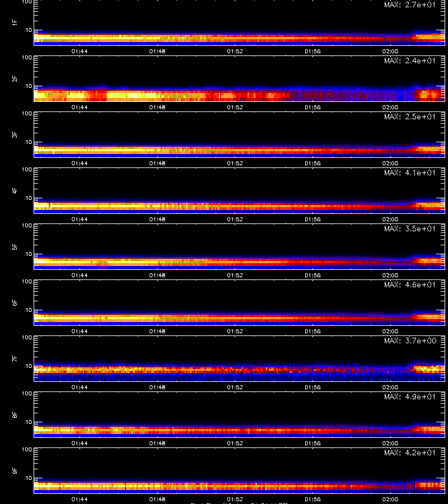Select the 'MAX: 4.6e+01' readout
The image size is (448, 504).
point(410,284)
